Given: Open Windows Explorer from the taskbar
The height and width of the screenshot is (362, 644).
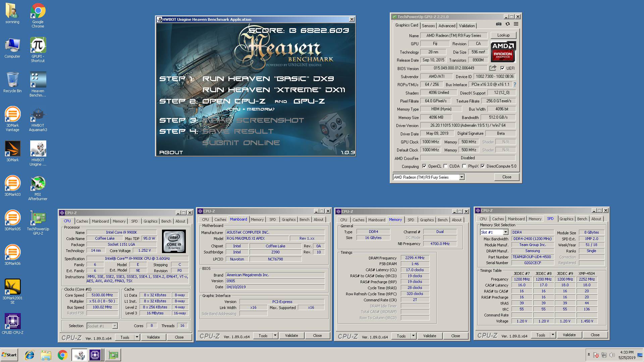Looking at the screenshot, I should [46, 355].
